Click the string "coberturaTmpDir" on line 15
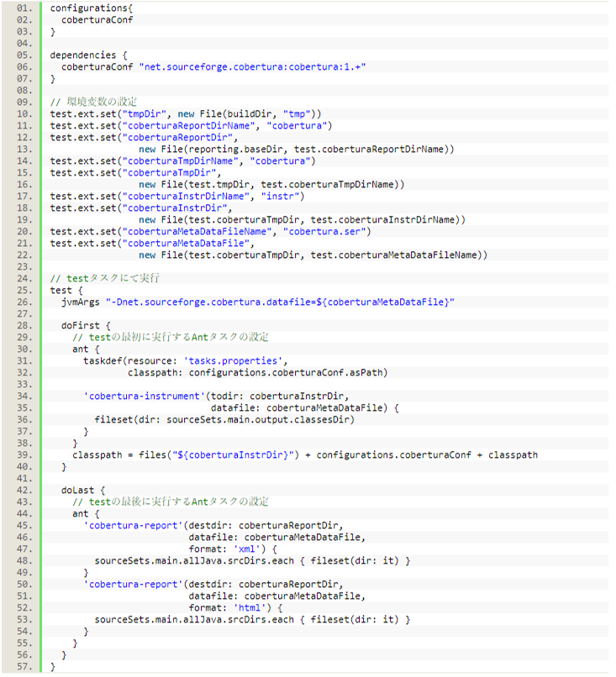This screenshot has width=616, height=677. coord(169,173)
